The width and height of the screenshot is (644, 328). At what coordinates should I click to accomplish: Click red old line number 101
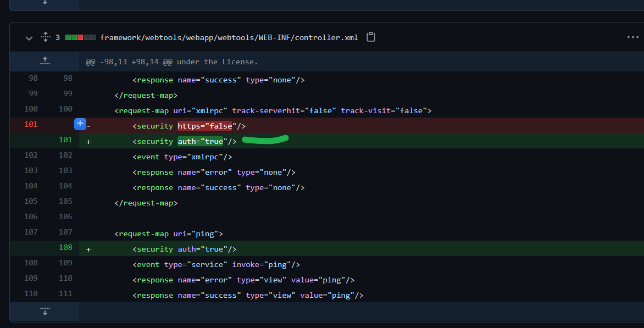click(31, 124)
